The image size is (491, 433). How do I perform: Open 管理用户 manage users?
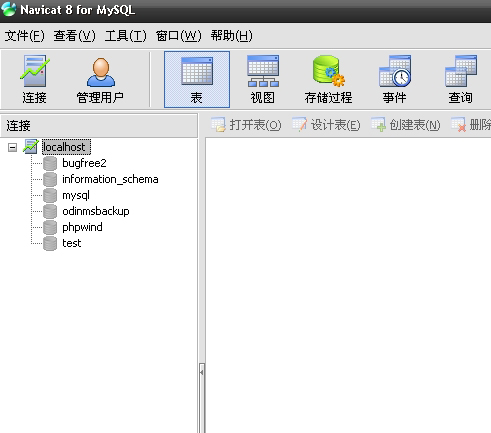(100, 80)
